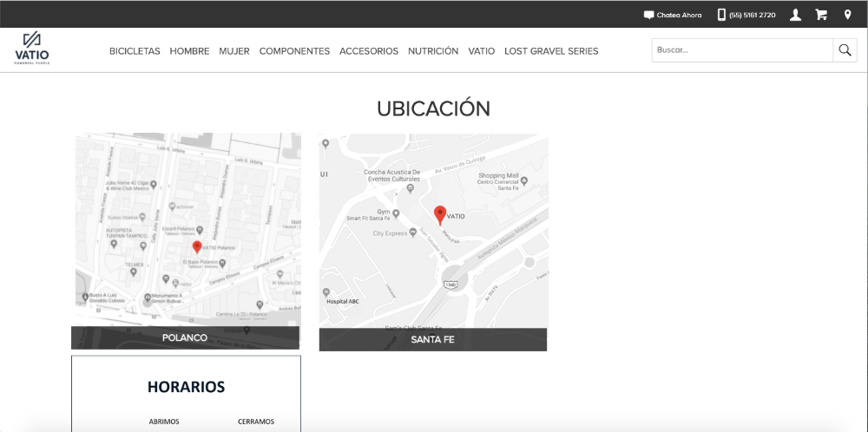The width and height of the screenshot is (868, 432).
Task: Open the HOMBRE menu
Action: (189, 51)
